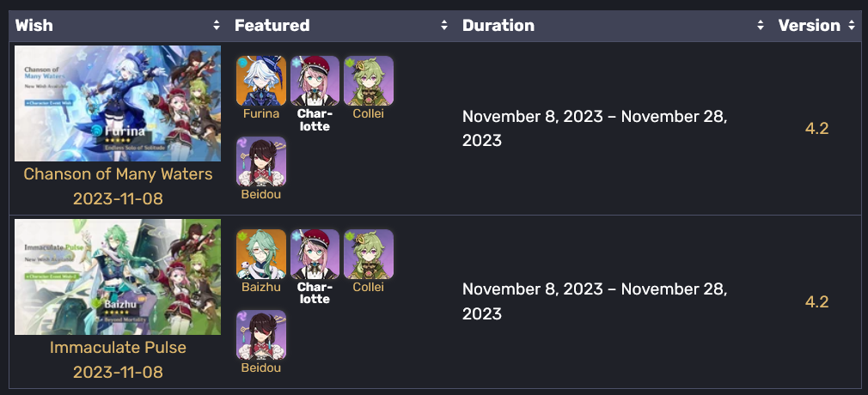Select Charlotte icon in Immaculate Pulse row

click(x=315, y=254)
